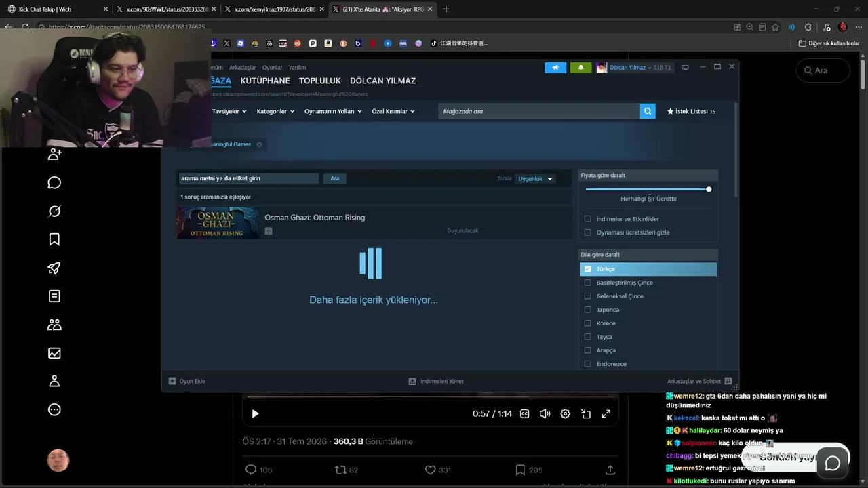
Task: Open İstek Listesi wishlist link
Action: [691, 111]
